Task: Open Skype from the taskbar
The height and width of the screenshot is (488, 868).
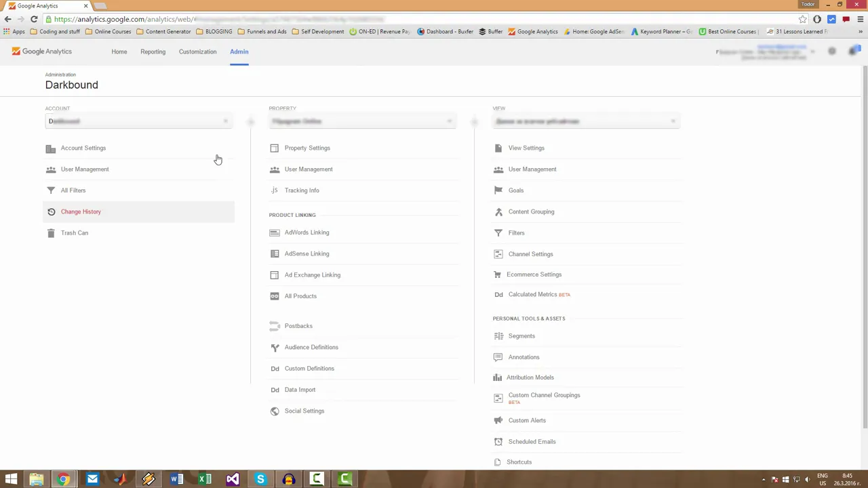Action: (260, 479)
